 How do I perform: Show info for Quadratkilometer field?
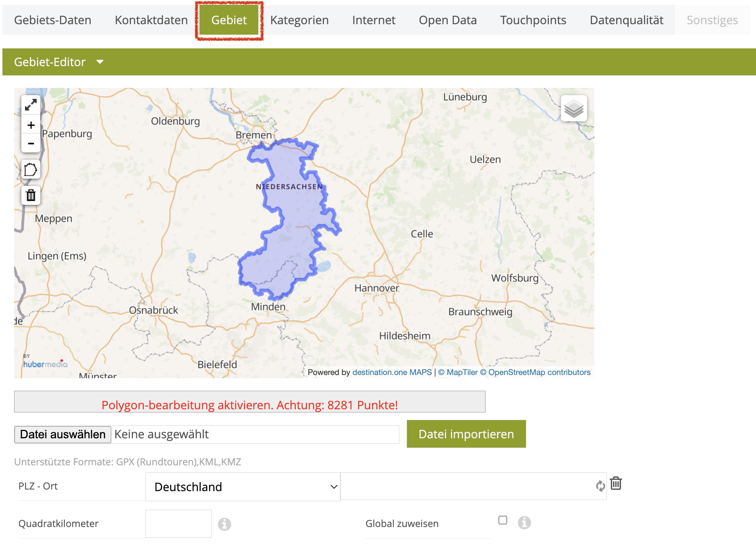point(224,524)
